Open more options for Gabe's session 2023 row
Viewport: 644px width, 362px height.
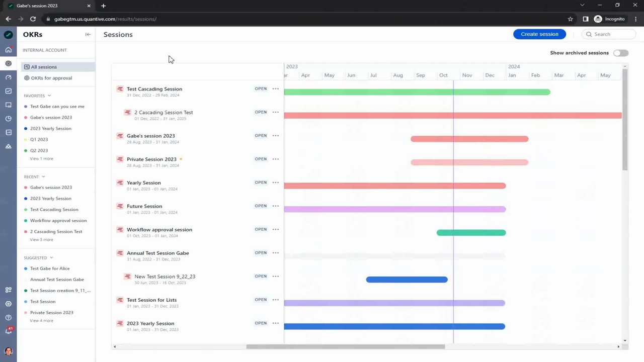(276, 135)
